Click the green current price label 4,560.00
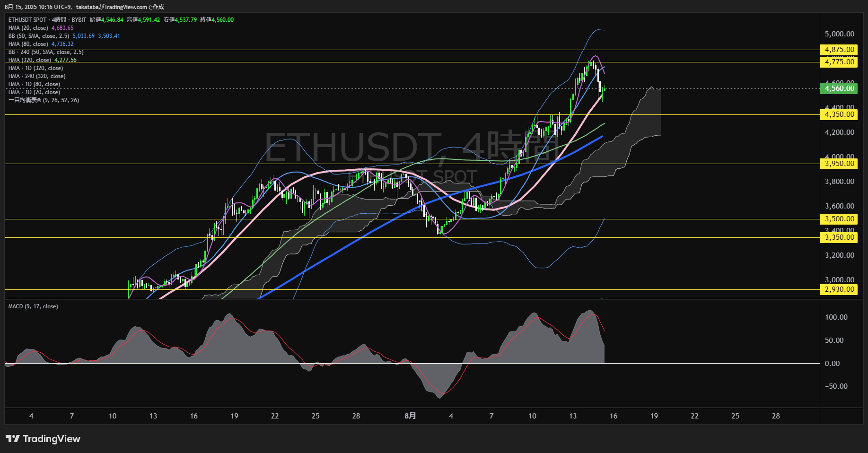The height and width of the screenshot is (453, 868). (839, 88)
